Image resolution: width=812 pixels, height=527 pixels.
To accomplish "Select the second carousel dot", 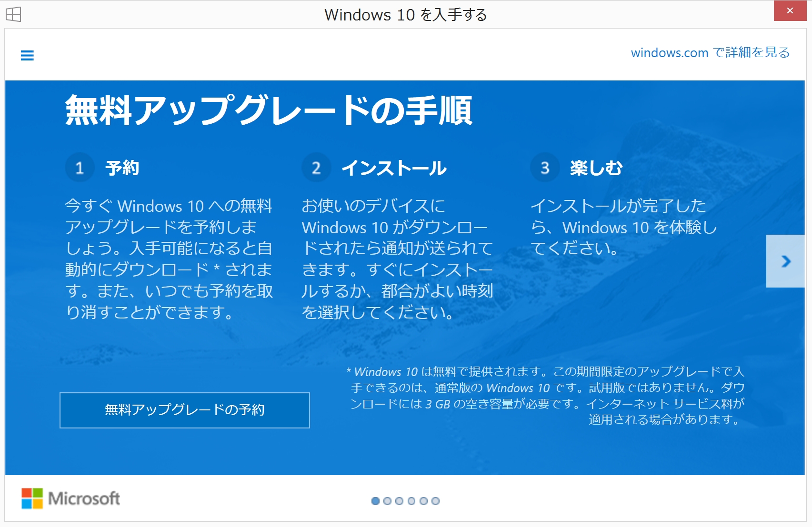I will [x=387, y=500].
